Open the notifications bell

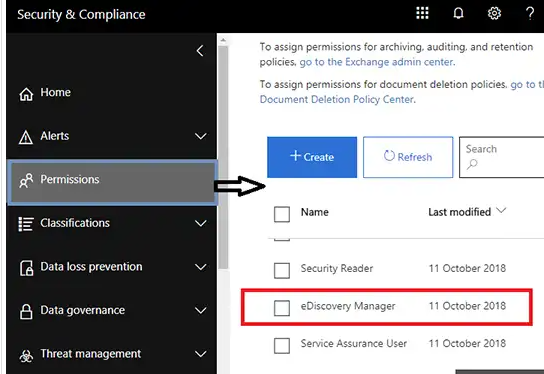tap(458, 13)
